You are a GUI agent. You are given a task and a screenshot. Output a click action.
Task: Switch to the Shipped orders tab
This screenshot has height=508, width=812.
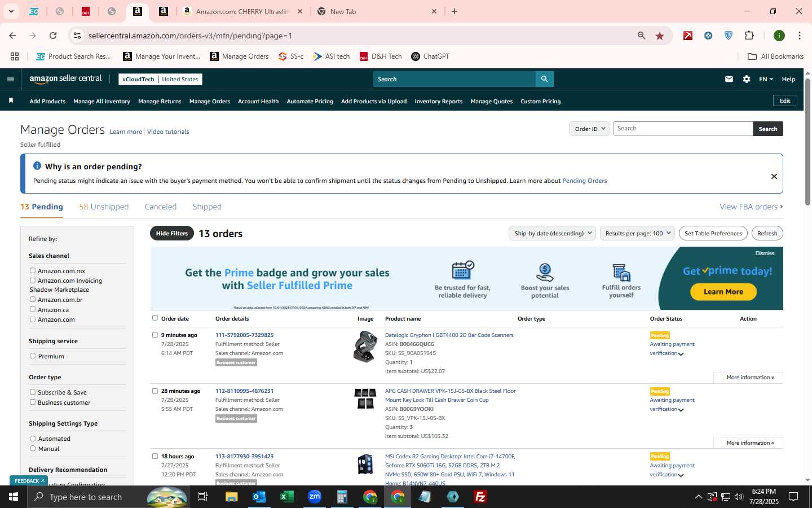pos(207,207)
